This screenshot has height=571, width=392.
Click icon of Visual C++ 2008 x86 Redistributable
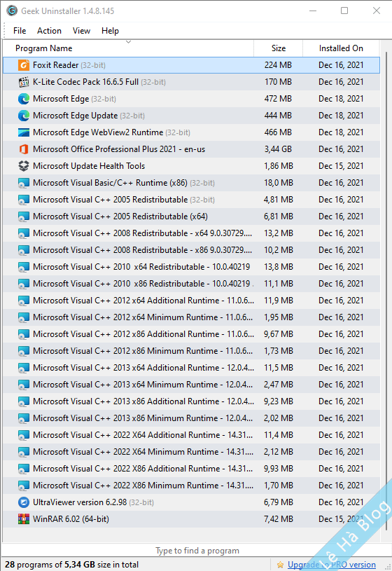24,250
